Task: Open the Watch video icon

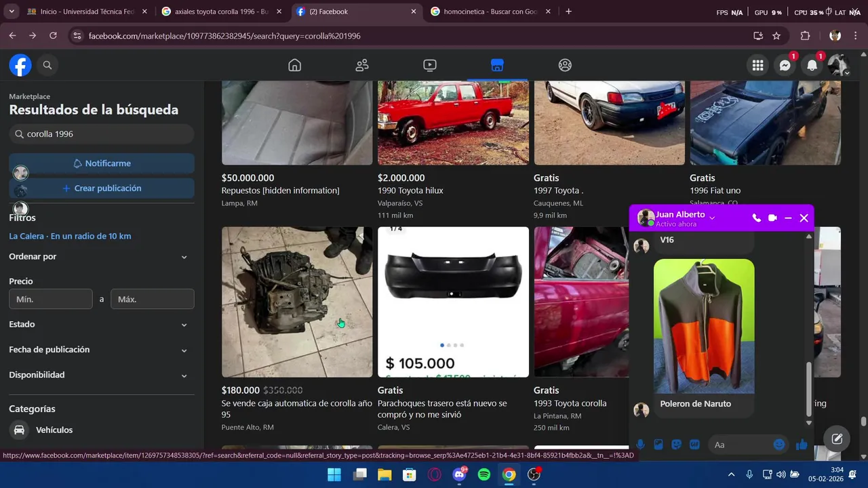Action: point(430,65)
